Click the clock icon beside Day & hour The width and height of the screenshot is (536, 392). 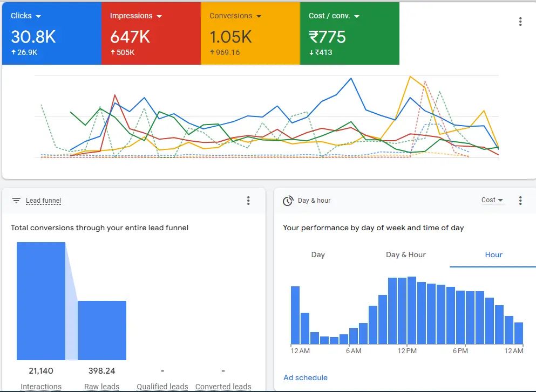287,200
